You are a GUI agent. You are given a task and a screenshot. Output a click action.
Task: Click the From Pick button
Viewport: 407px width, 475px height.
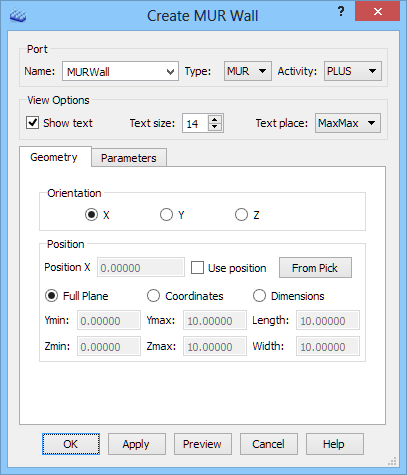point(315,268)
